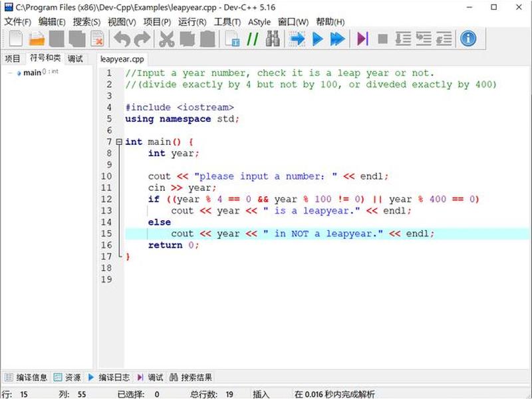Compile with the blue arrow icon
Viewport: 532px width, 399px height.
point(297,39)
